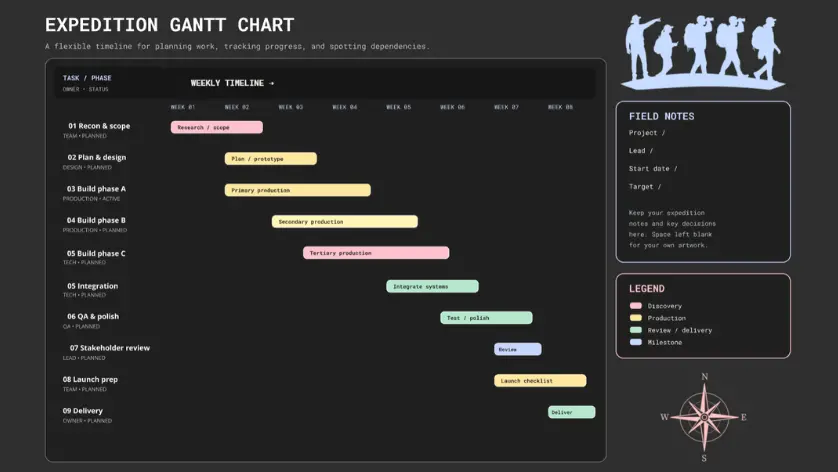Click the LEAD • PLANNED status text
Image resolution: width=838 pixels, height=472 pixels.
pyautogui.click(x=84, y=358)
